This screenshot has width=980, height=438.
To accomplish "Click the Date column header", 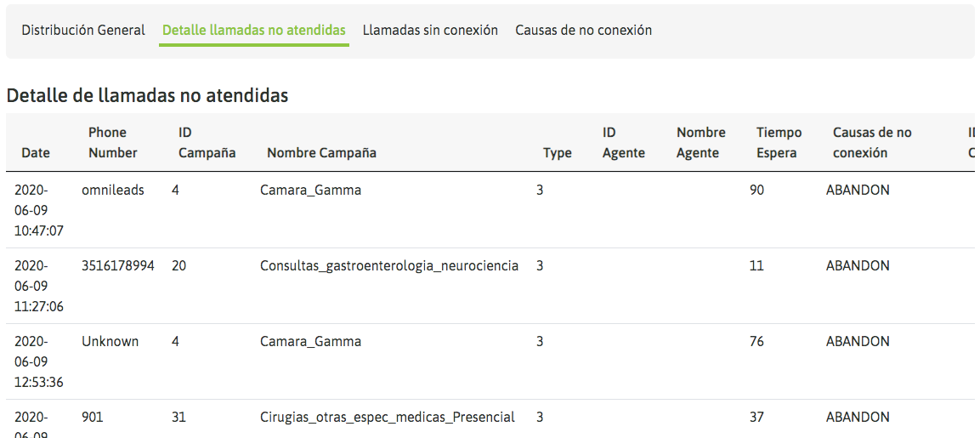I will click(36, 153).
